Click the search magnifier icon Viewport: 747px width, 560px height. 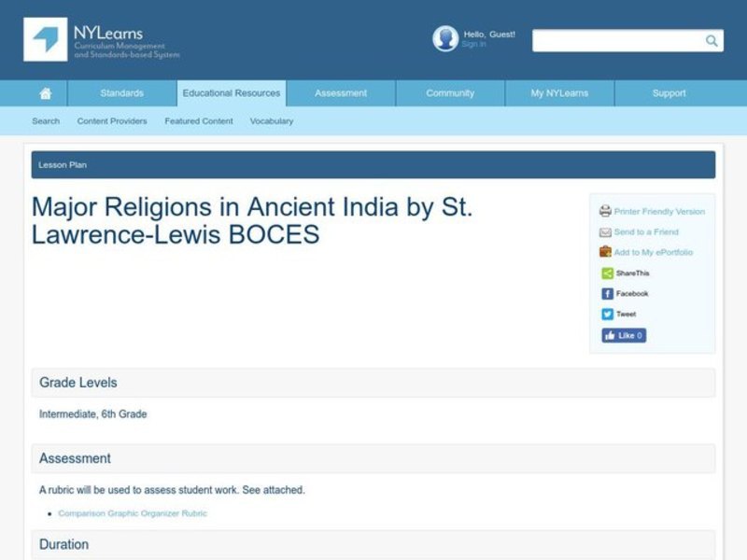click(711, 40)
